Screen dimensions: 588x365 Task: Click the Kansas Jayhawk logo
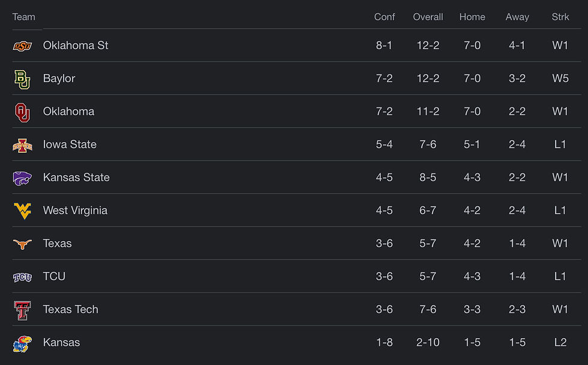coord(23,343)
